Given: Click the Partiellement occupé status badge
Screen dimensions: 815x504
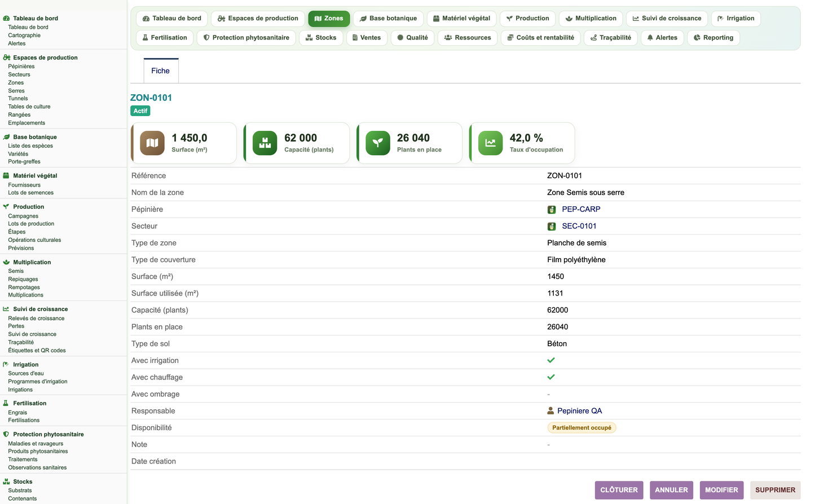Looking at the screenshot, I should tap(581, 428).
